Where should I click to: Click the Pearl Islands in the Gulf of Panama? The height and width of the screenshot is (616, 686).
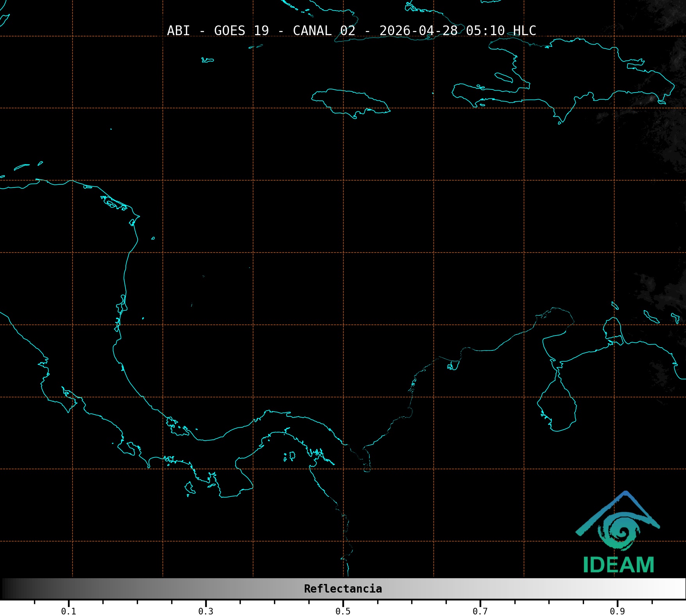[x=290, y=456]
